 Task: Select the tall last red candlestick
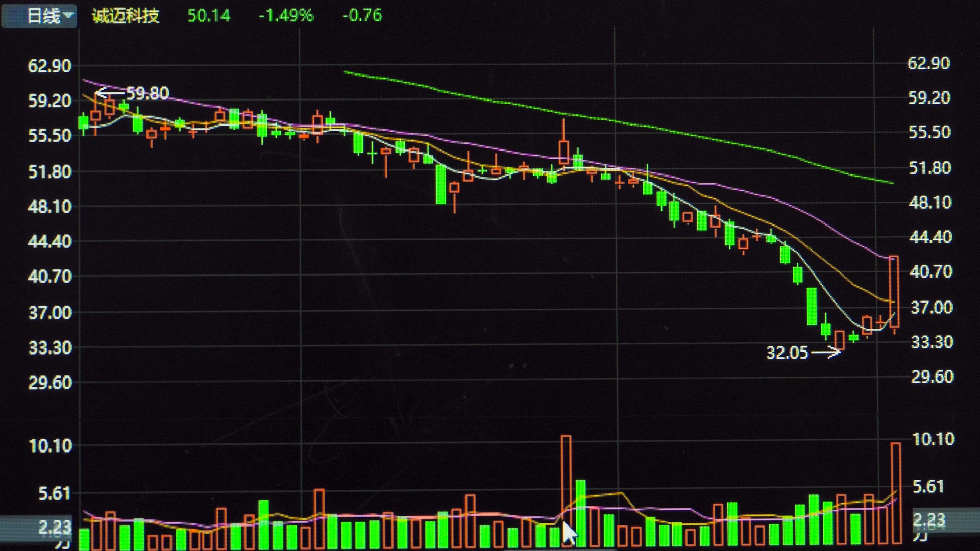tap(894, 291)
